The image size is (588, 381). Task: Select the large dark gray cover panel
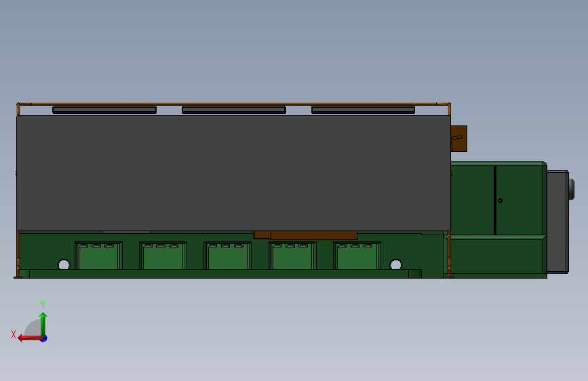pos(233,173)
